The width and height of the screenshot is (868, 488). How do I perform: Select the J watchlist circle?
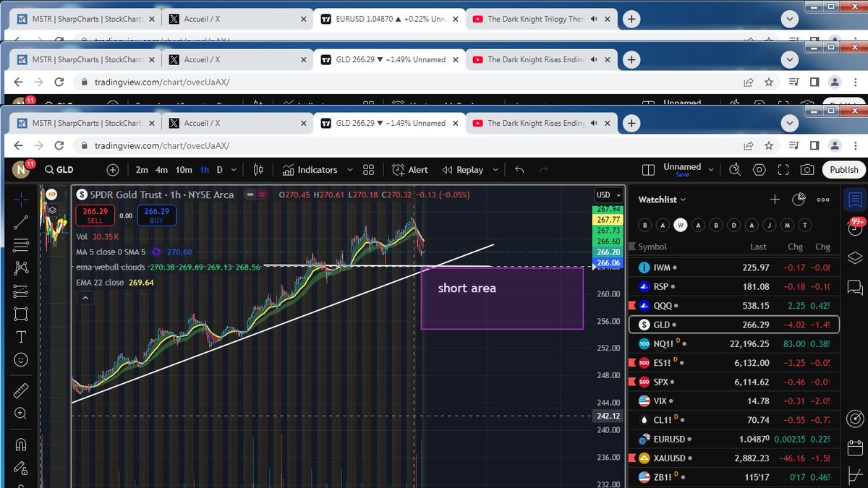768,224
